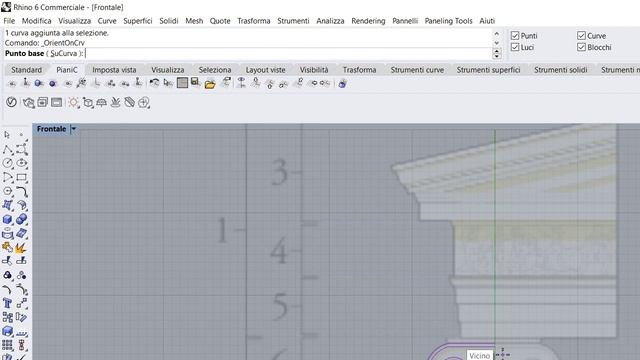Switch to the Visibilità tab
Viewport: 640px width, 360px height.
click(314, 70)
